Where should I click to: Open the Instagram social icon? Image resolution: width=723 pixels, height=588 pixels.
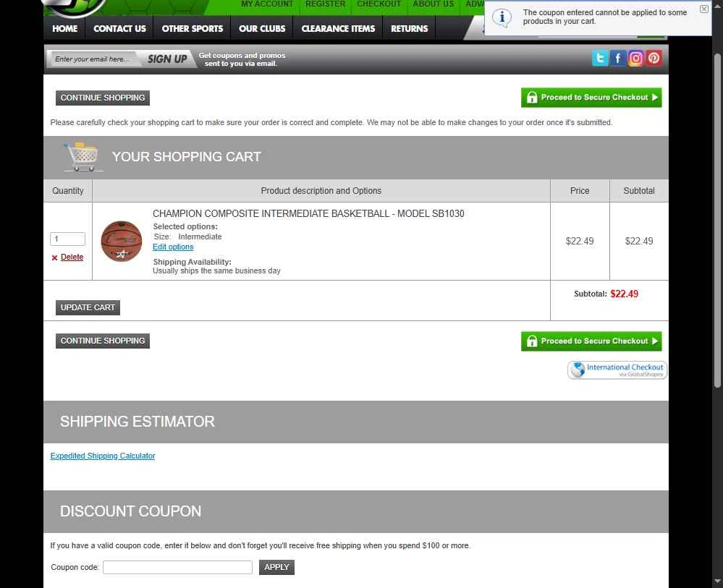tap(636, 58)
